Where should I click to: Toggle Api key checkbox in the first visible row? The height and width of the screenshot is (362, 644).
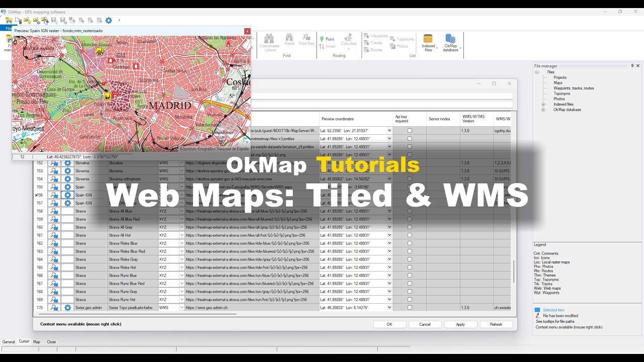(410, 131)
